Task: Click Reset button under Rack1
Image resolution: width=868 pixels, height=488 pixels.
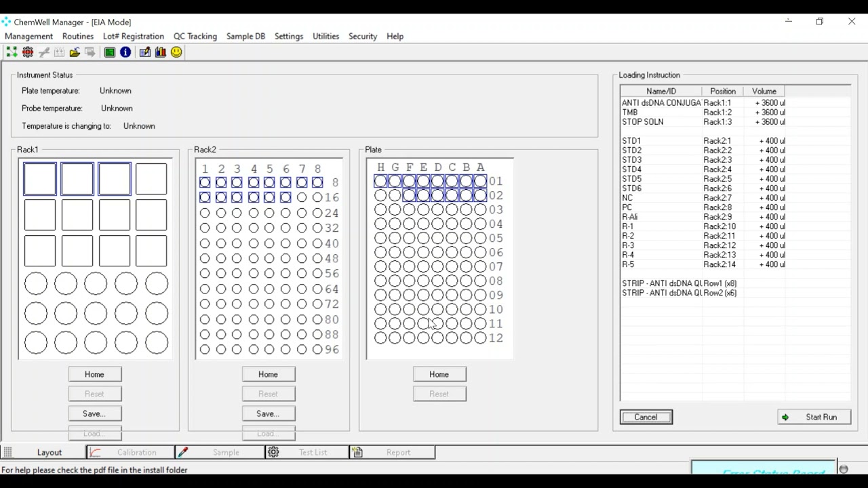Action: pos(94,394)
